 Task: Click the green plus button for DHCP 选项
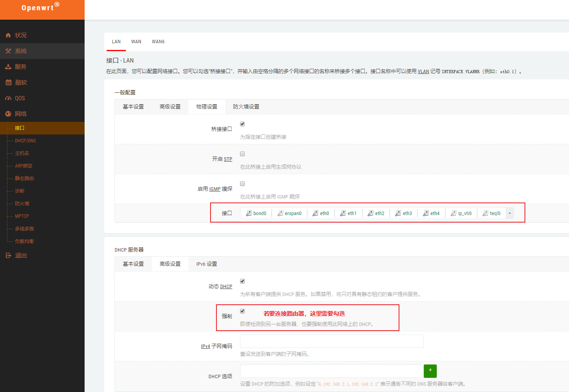(430, 371)
